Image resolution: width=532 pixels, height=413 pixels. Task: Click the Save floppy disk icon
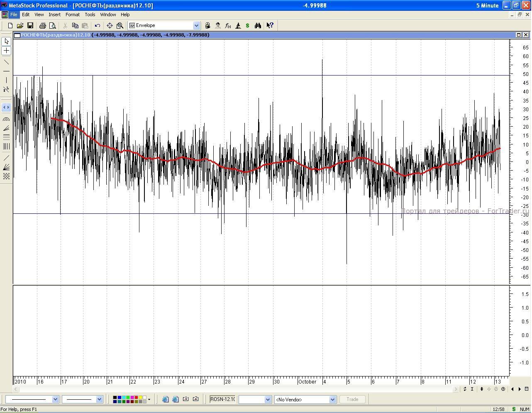click(30, 25)
